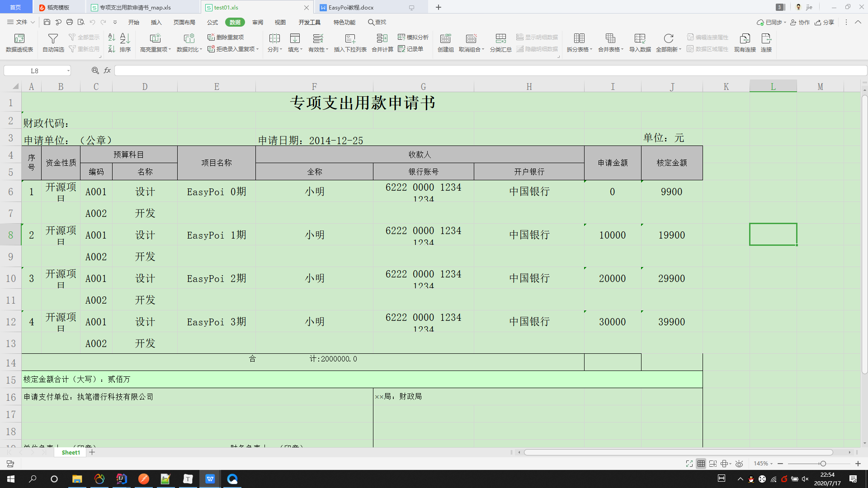
Task: Enable 自动筛选 AutoFilter
Action: pyautogui.click(x=53, y=42)
